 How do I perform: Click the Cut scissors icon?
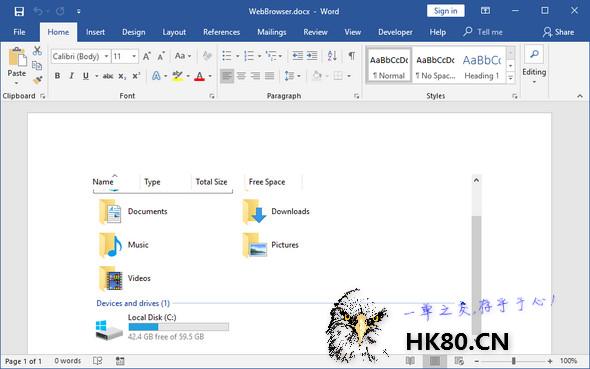click(37, 51)
